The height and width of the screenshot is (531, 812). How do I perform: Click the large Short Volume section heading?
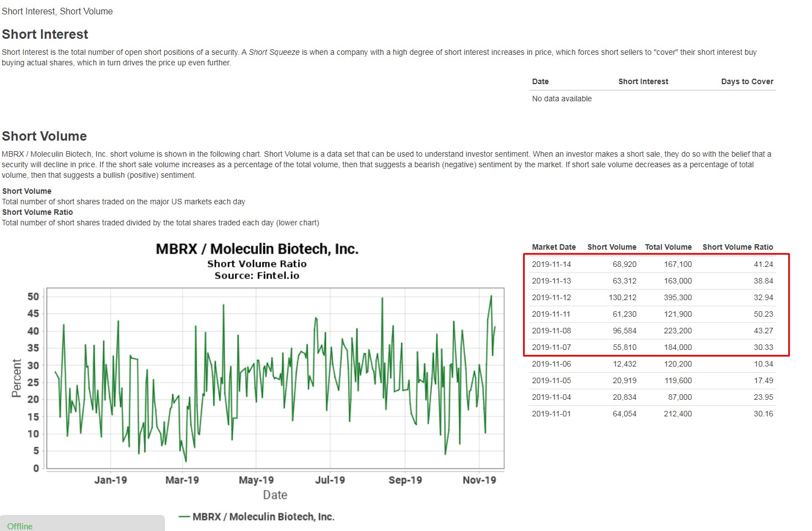click(44, 136)
